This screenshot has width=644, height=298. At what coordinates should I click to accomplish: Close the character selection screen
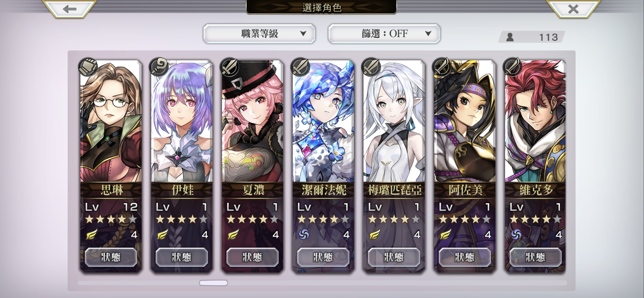coord(573,9)
